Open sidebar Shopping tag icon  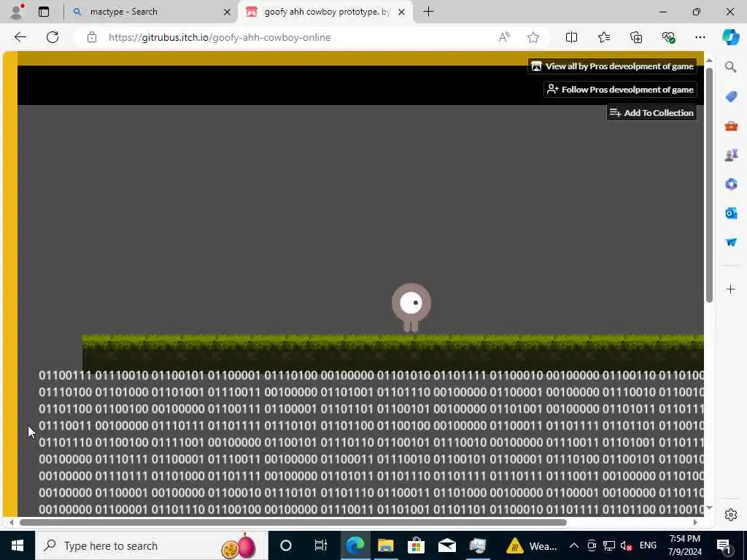(731, 97)
